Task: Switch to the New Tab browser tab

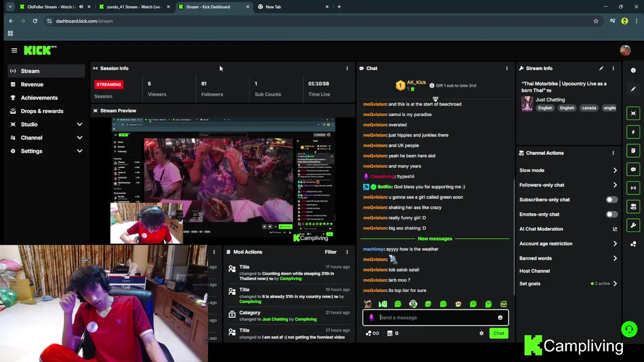Action: pos(293,7)
